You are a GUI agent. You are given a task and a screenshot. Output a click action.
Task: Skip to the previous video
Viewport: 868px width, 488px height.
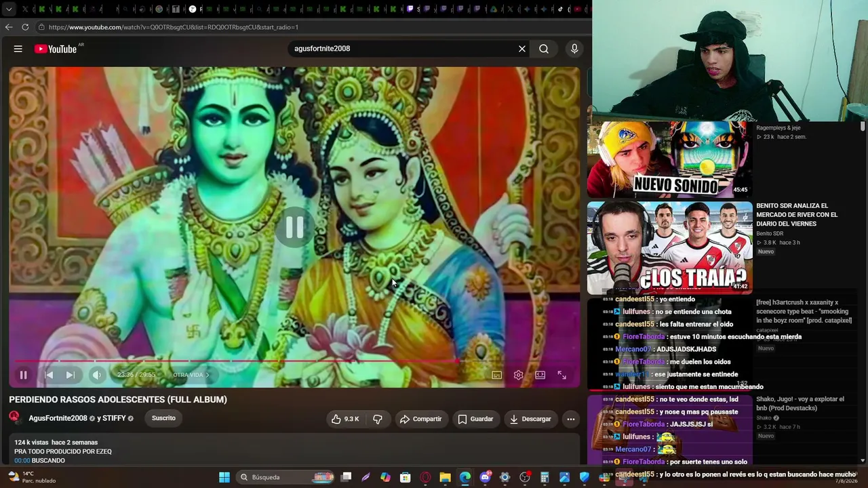coord(49,375)
